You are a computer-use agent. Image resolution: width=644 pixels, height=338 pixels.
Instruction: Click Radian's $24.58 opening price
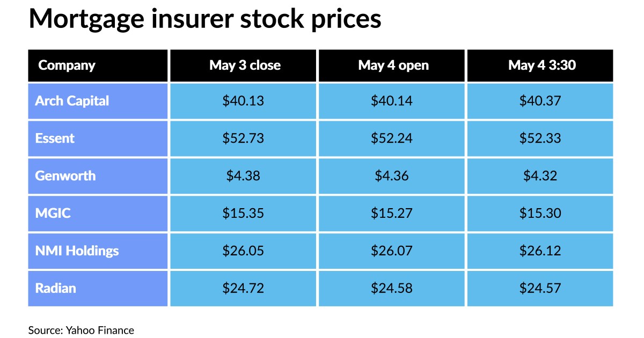[392, 288]
